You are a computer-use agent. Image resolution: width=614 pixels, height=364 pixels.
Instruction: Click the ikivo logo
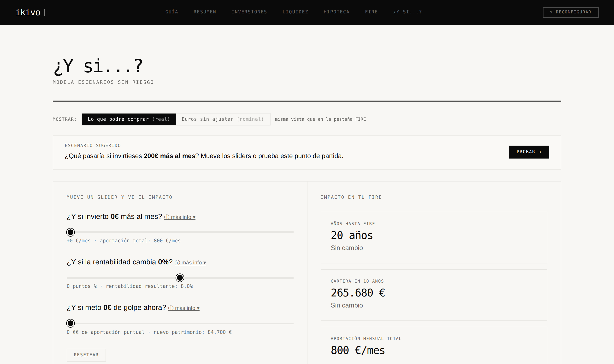28,12
